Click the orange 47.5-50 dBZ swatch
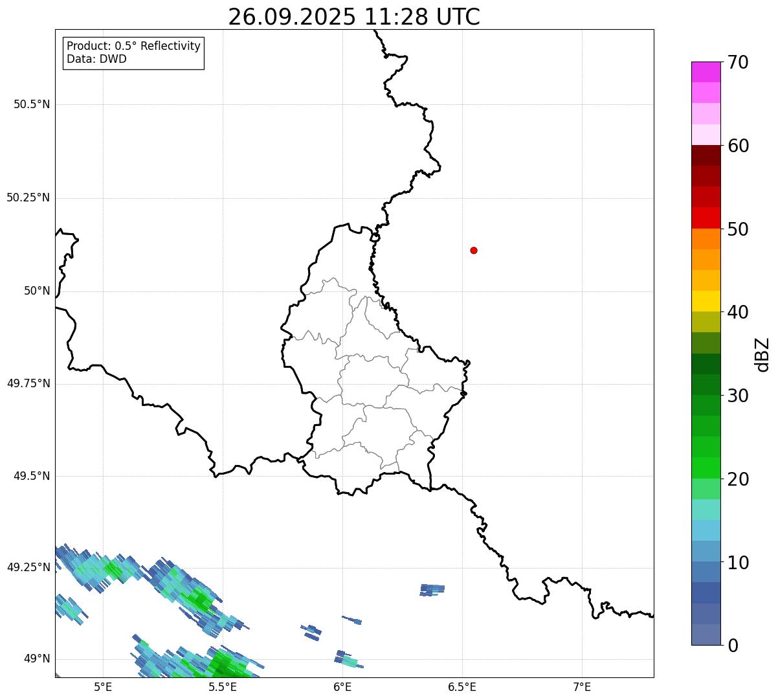Image resolution: width=778 pixels, height=700 pixels. [x=706, y=239]
